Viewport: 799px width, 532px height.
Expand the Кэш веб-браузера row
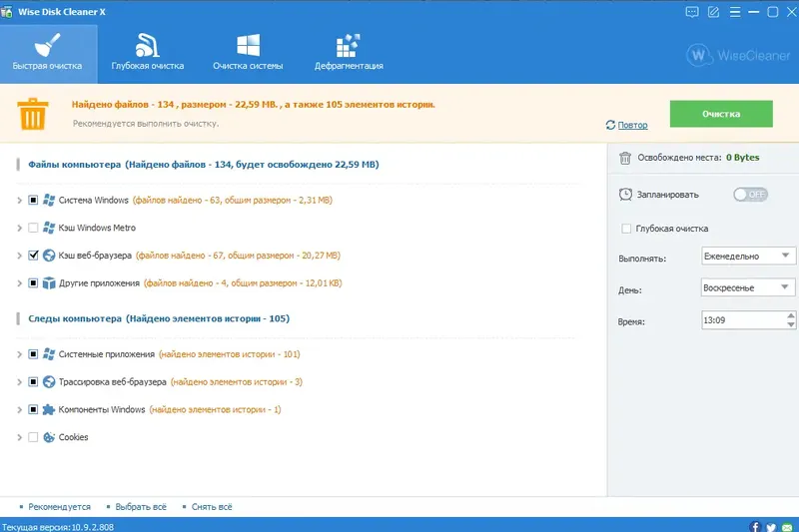(x=19, y=256)
